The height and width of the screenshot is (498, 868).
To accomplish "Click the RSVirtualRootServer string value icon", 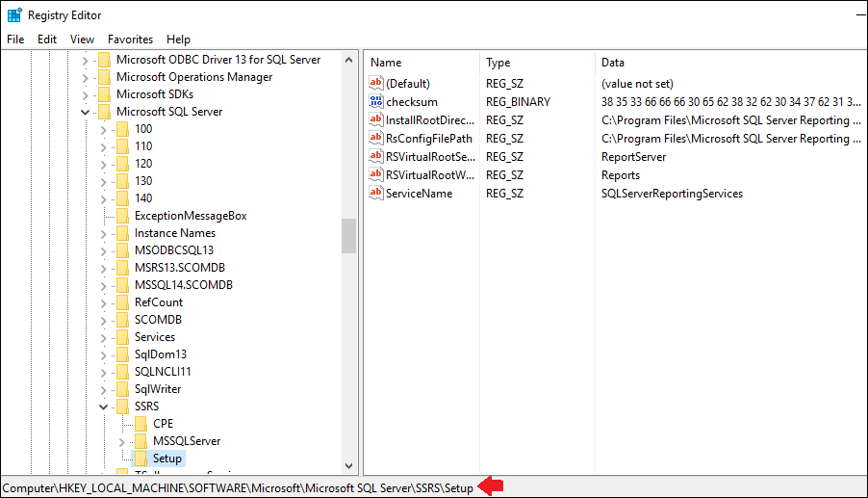I will click(x=376, y=156).
